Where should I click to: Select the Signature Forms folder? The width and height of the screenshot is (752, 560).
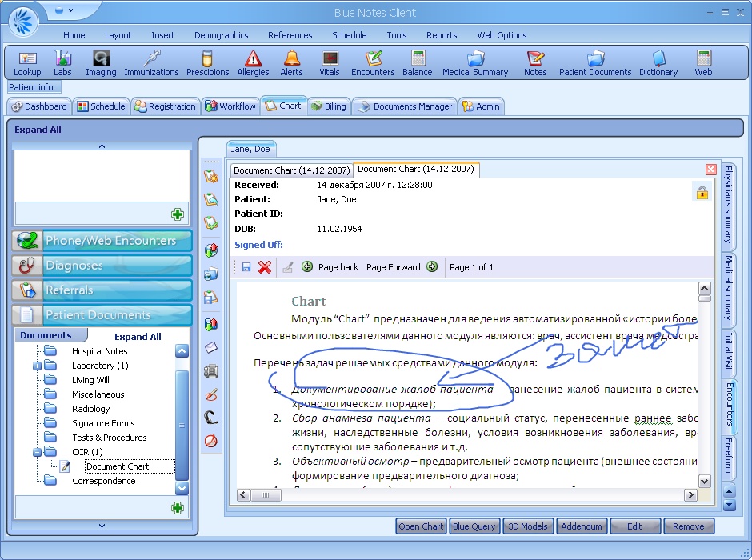[103, 423]
